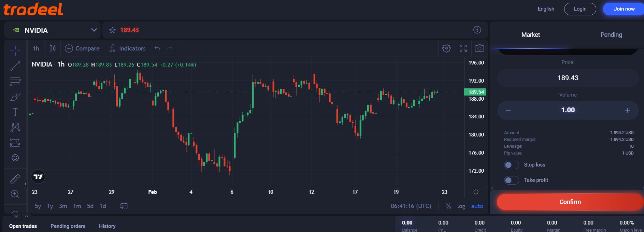Open the 1h timeframe selector
The width and height of the screenshot is (644, 232).
[36, 48]
